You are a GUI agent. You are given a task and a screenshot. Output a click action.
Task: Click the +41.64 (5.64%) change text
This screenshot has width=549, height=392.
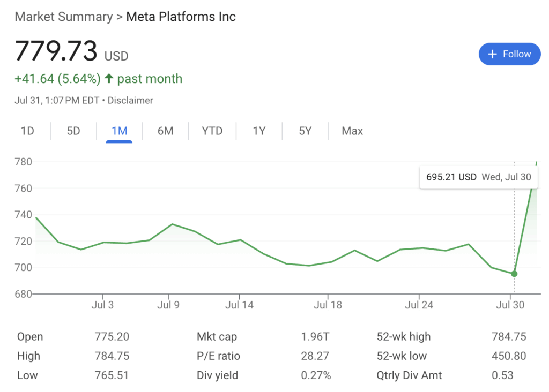tap(58, 79)
